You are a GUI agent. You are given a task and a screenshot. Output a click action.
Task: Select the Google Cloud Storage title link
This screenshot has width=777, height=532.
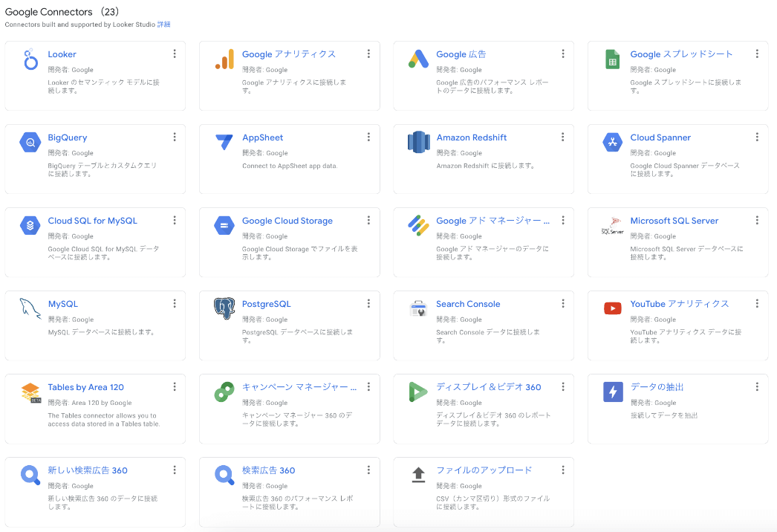pos(287,221)
